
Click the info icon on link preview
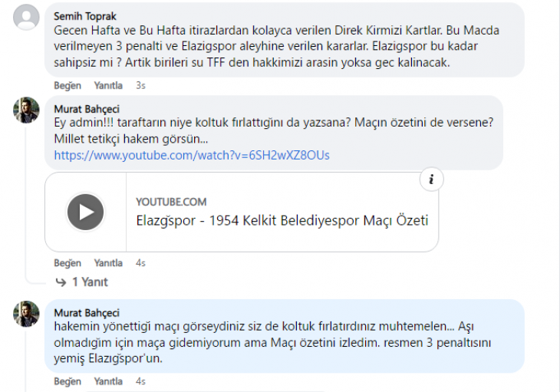(431, 180)
